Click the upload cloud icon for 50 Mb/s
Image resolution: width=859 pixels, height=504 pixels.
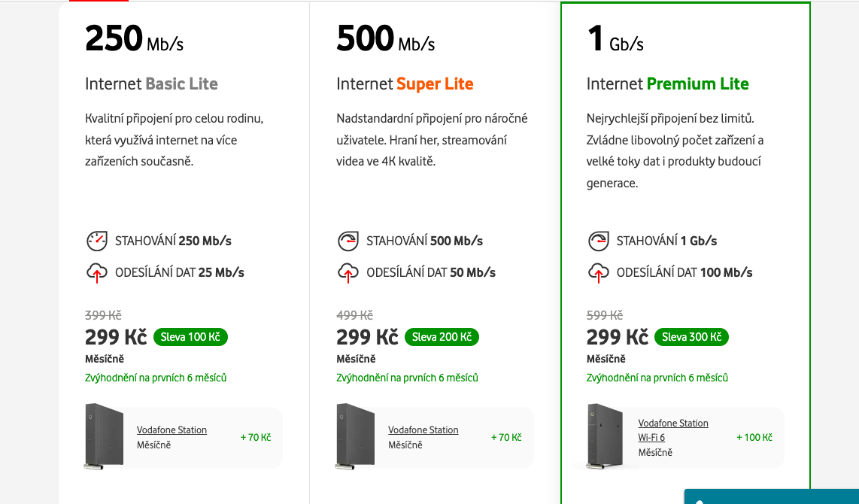348,272
